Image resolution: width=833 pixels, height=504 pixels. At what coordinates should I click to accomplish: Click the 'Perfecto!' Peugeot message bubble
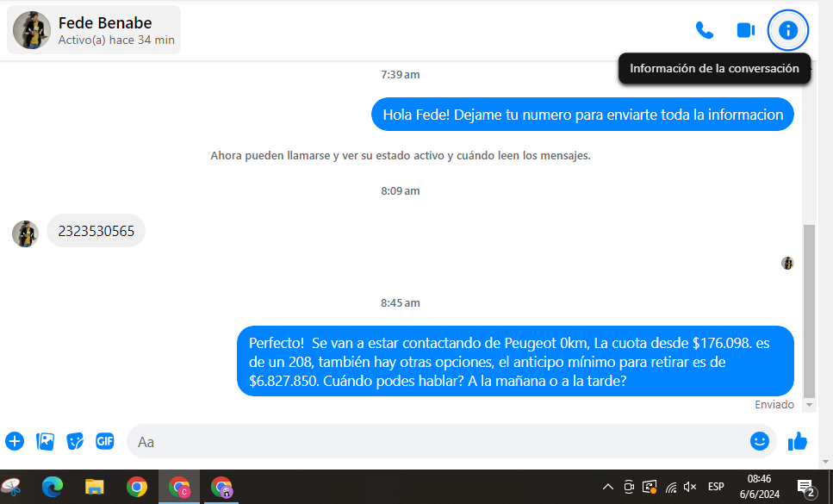coord(515,361)
